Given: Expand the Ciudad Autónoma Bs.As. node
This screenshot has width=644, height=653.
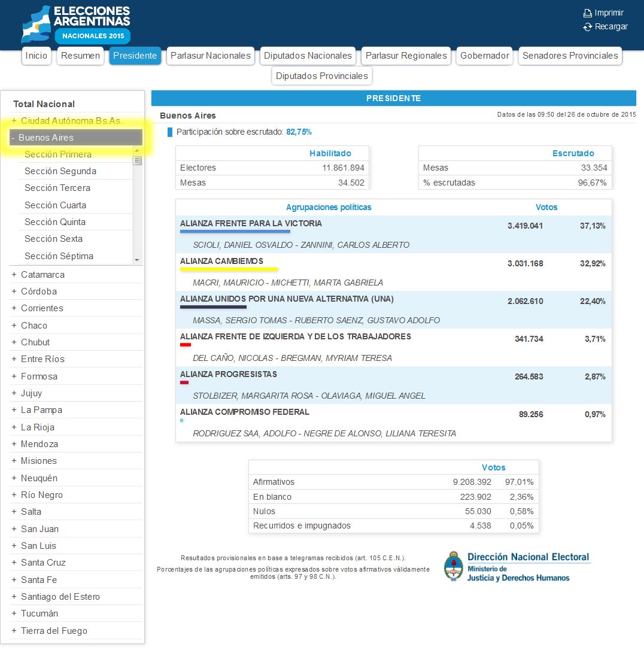Looking at the screenshot, I should coord(14,121).
